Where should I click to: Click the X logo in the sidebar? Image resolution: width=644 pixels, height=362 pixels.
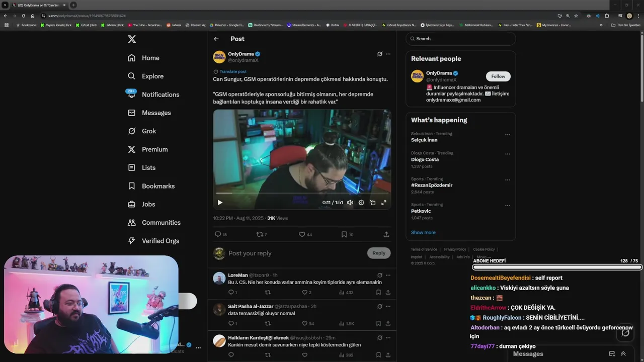[x=132, y=39]
